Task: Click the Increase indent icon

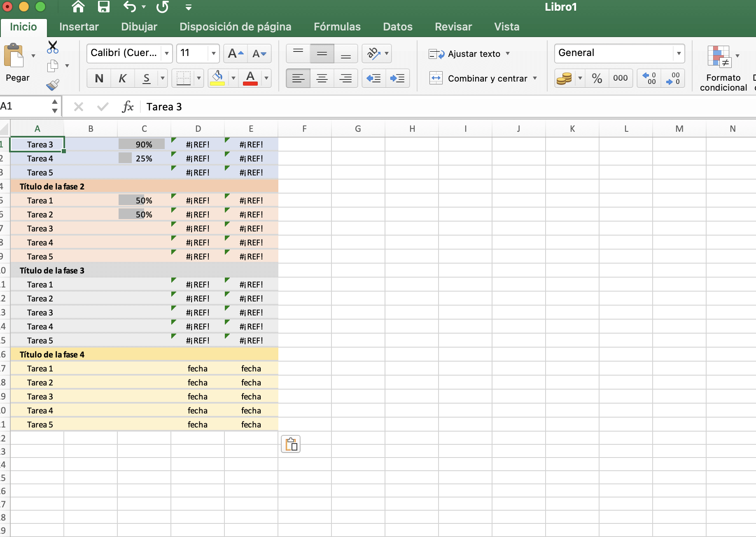Action: [x=397, y=78]
